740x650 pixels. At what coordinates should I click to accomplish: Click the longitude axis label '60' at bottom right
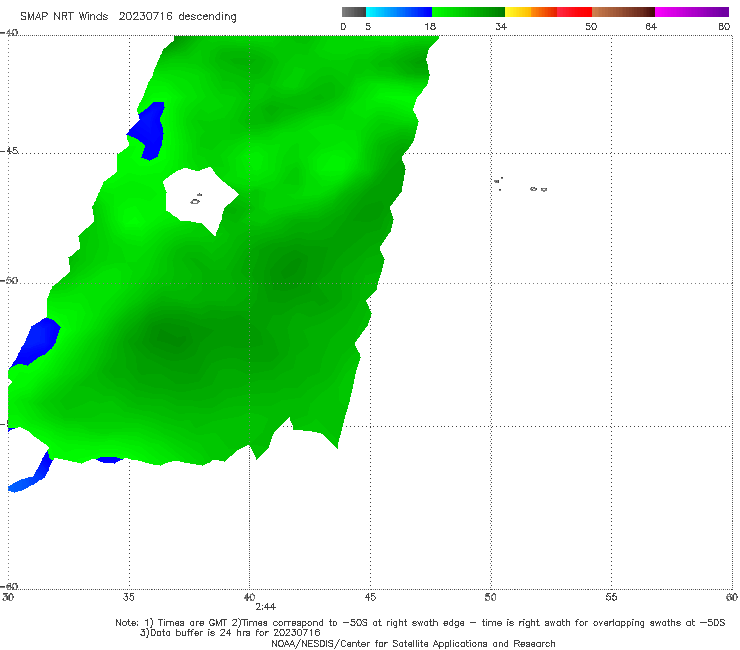click(732, 598)
